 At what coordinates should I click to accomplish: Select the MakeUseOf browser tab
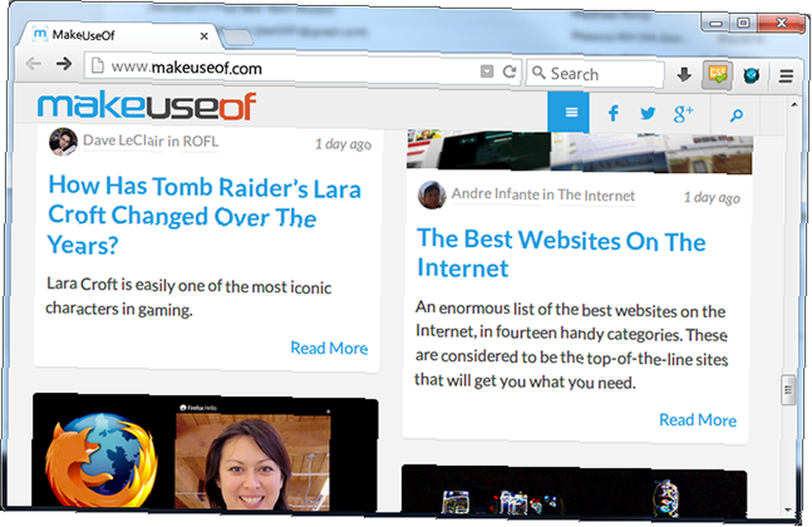pyautogui.click(x=120, y=37)
